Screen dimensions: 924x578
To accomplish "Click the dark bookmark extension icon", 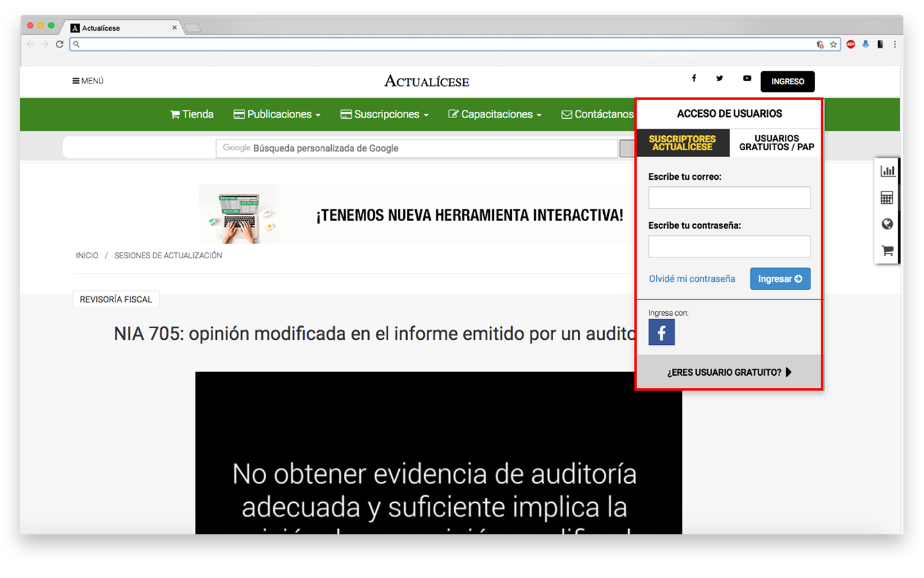I will tap(880, 44).
